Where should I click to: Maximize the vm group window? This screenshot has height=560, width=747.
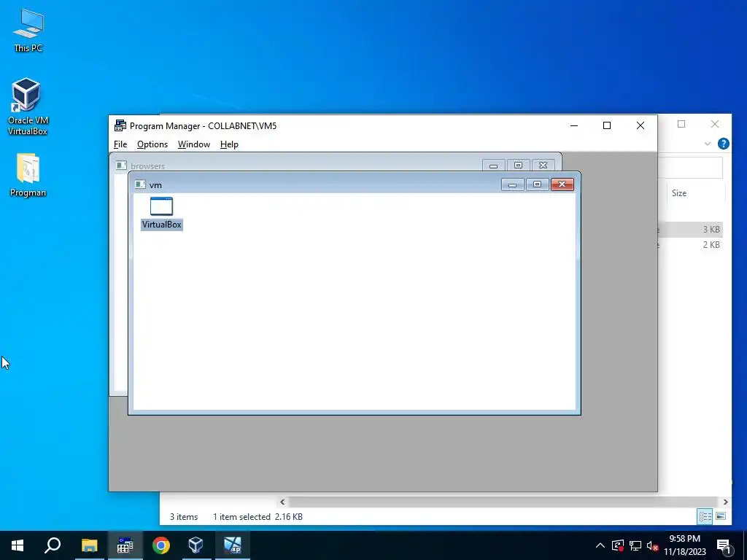coord(538,184)
